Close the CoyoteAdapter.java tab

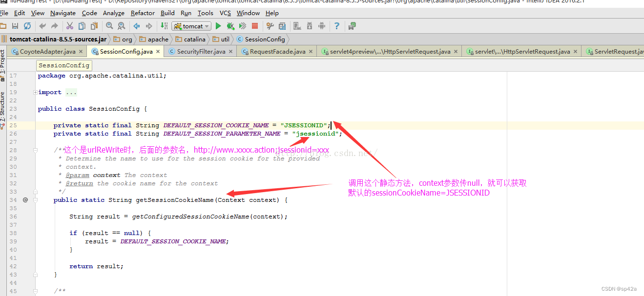pos(82,51)
